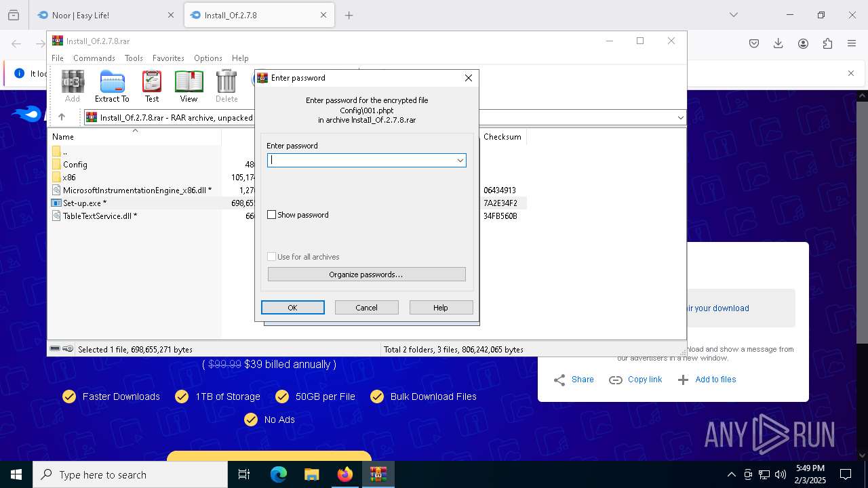Image resolution: width=868 pixels, height=488 pixels.
Task: Open the browser extensions puzzle icon
Action: (x=827, y=43)
